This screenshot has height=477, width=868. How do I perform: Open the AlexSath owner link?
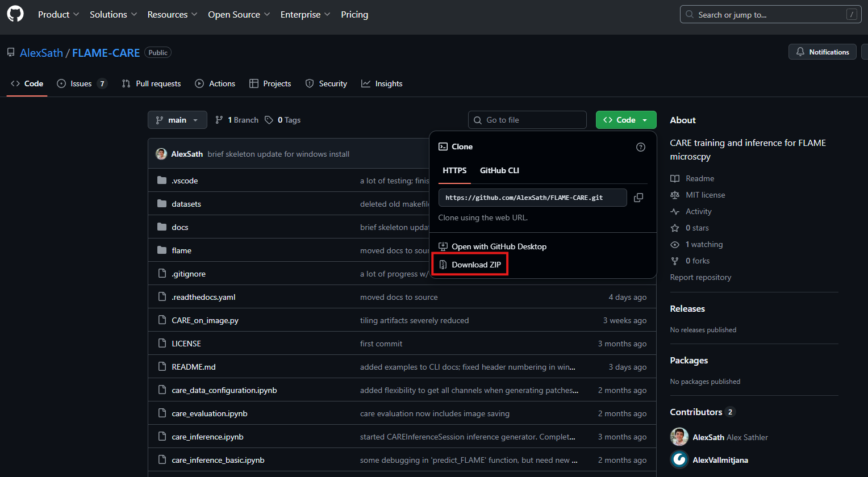(41, 52)
